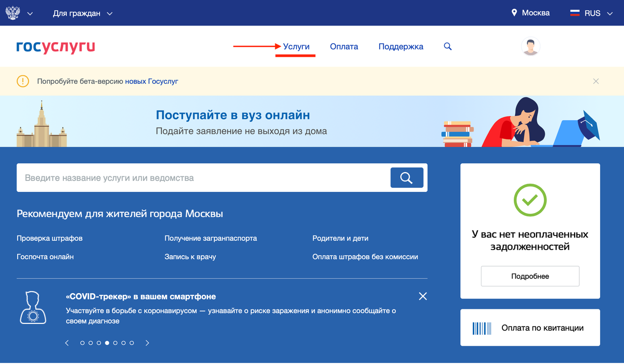
Task: Click the green checkmark success icon
Action: (x=530, y=200)
